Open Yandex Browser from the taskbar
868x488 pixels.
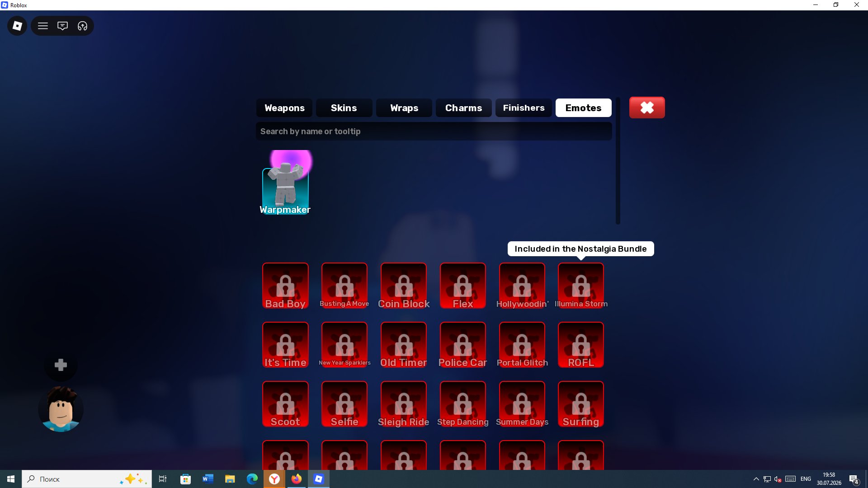pyautogui.click(x=274, y=479)
